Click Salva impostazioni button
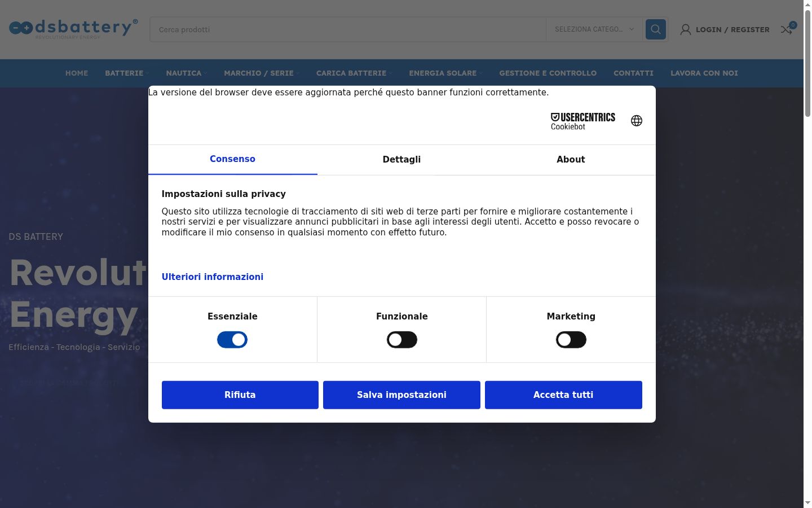This screenshot has height=508, width=812. coord(401,395)
